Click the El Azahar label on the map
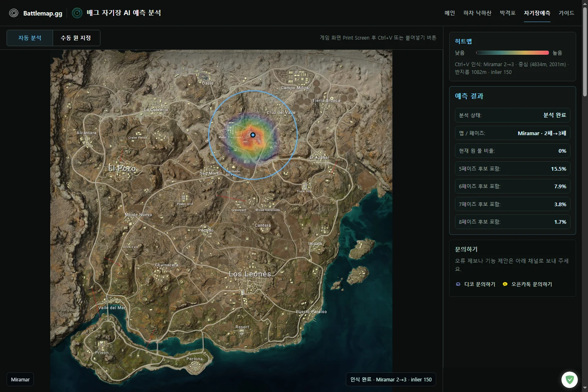 tap(319, 157)
